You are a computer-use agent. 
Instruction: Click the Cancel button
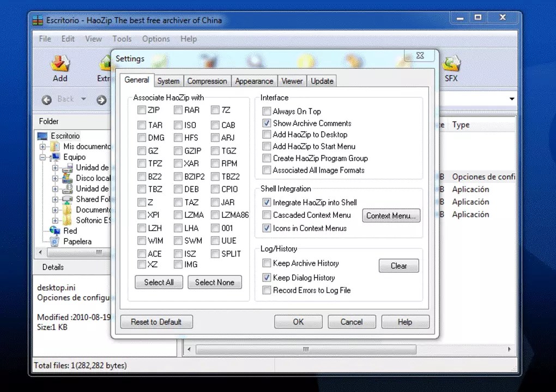click(352, 322)
